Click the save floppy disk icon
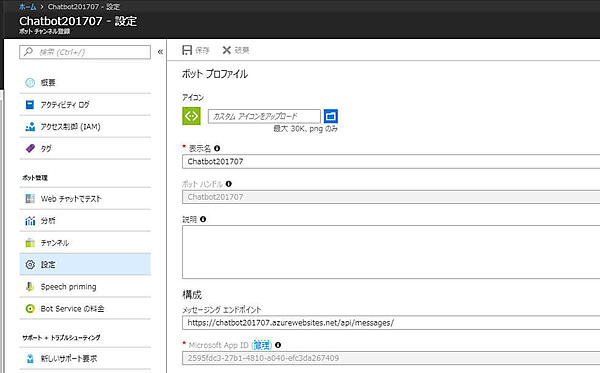Screen dimensions: 600x373 [187, 50]
